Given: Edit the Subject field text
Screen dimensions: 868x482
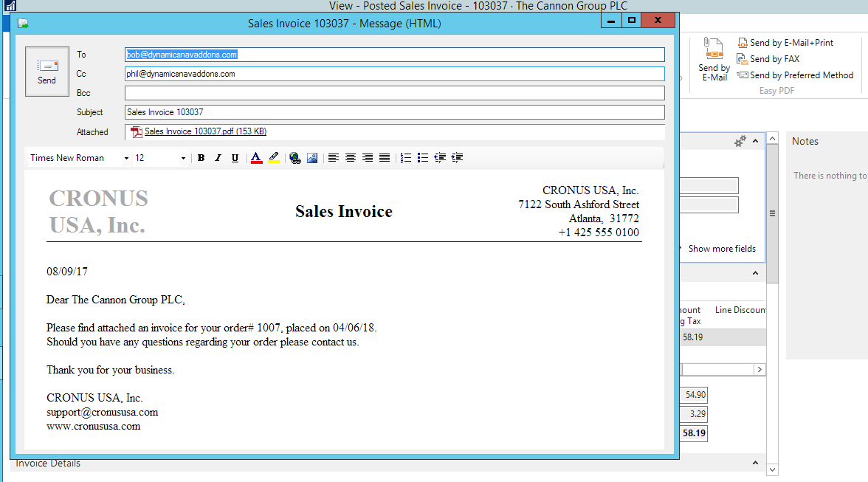Looking at the screenshot, I should coord(394,112).
